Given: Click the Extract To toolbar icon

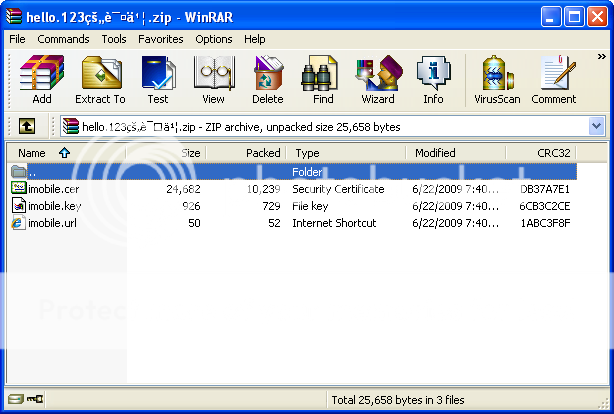Looking at the screenshot, I should click(100, 80).
